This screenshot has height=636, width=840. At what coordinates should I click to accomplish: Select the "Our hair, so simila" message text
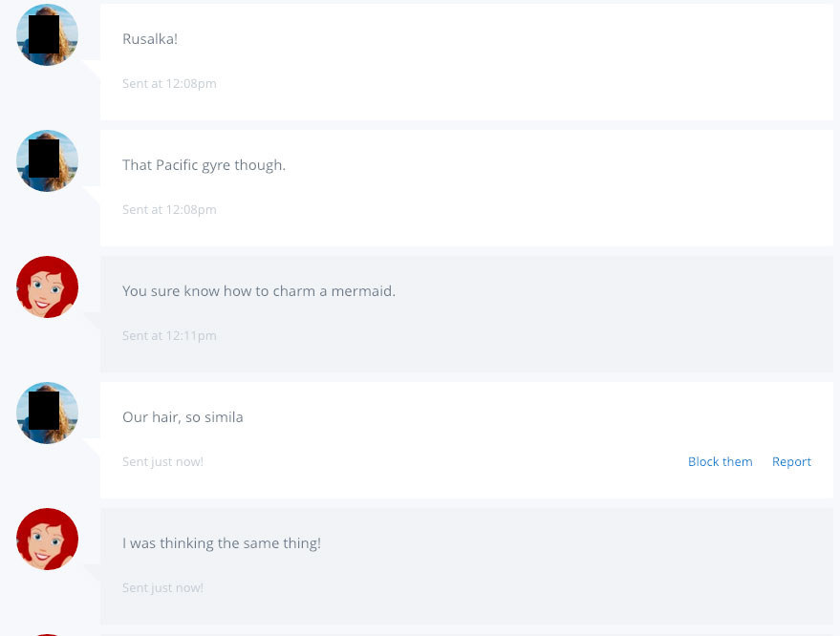pyautogui.click(x=183, y=417)
